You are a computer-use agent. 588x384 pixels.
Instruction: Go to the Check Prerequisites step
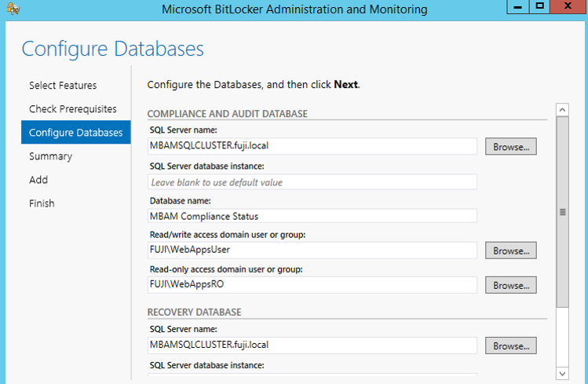pos(73,109)
